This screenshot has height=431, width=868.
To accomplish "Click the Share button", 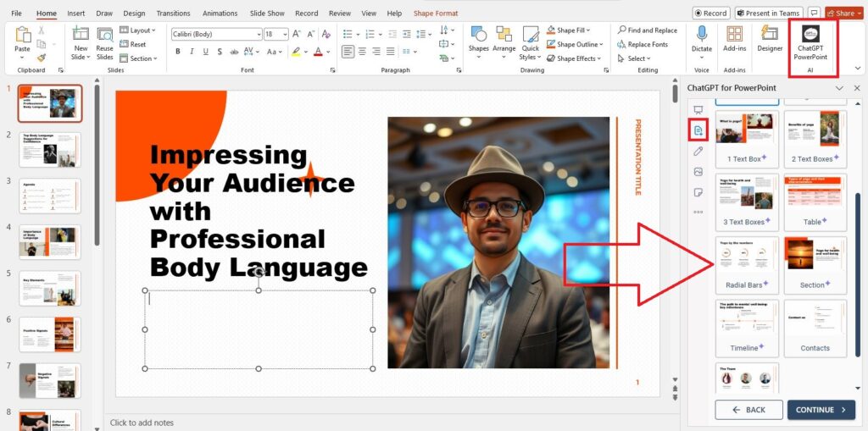I will tap(843, 14).
